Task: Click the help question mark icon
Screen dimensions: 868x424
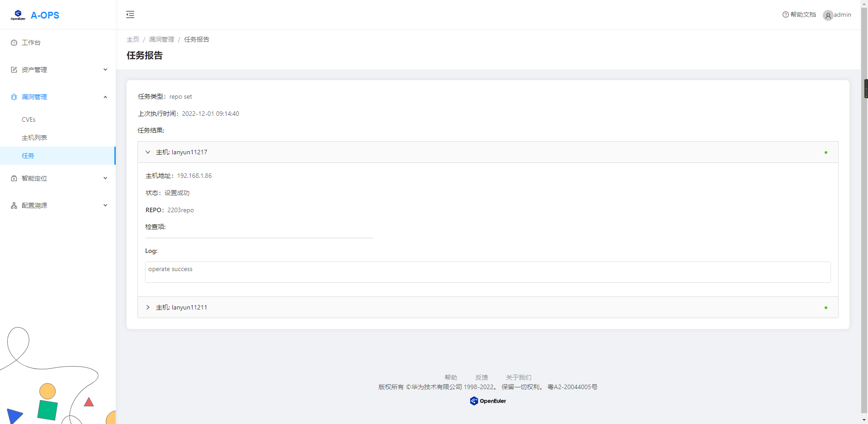Action: (785, 14)
